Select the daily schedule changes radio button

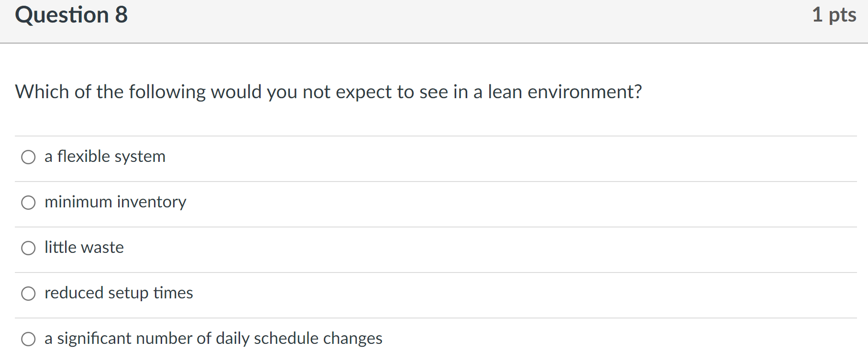click(x=28, y=339)
